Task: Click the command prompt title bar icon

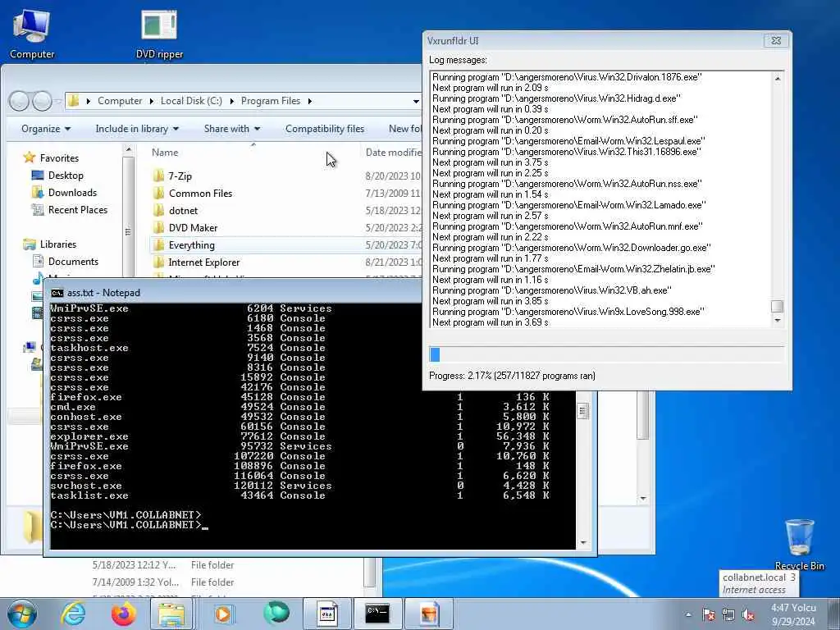Action: click(57, 293)
